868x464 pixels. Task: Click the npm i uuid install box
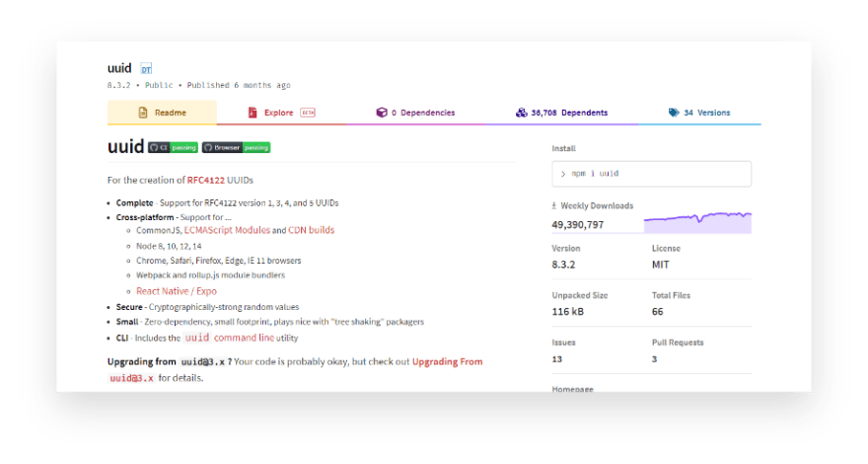tap(652, 174)
